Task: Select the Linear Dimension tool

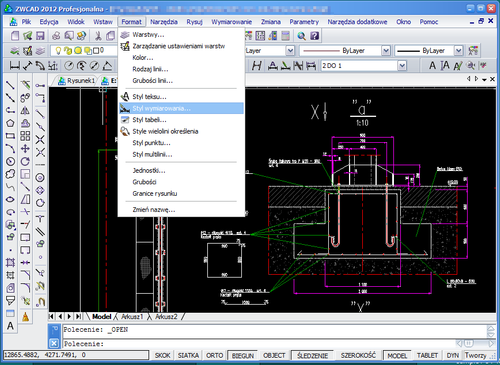Action: (14, 66)
